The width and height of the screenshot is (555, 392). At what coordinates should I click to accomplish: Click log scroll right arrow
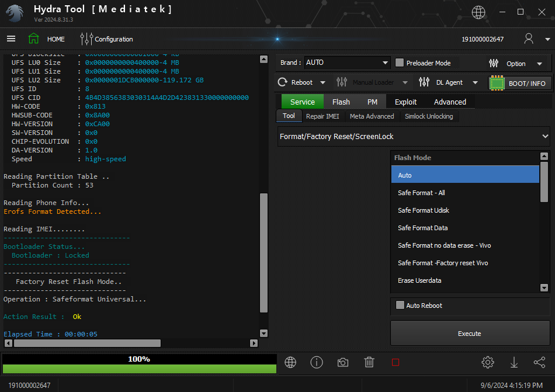(254, 343)
